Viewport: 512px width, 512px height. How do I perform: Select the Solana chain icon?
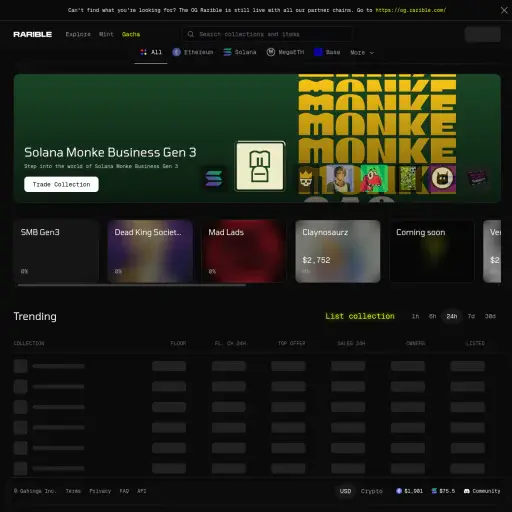pos(227,52)
